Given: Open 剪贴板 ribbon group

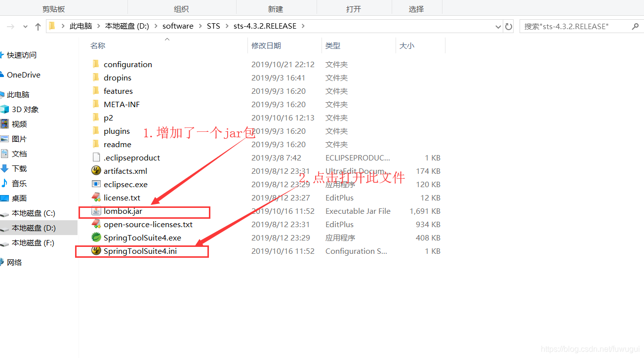Looking at the screenshot, I should (x=53, y=9).
